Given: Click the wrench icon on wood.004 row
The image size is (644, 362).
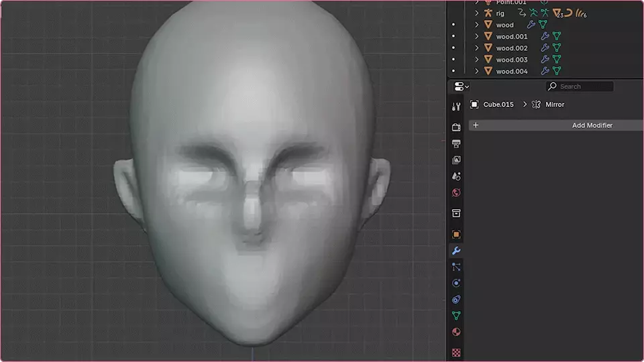Looking at the screenshot, I should (545, 71).
